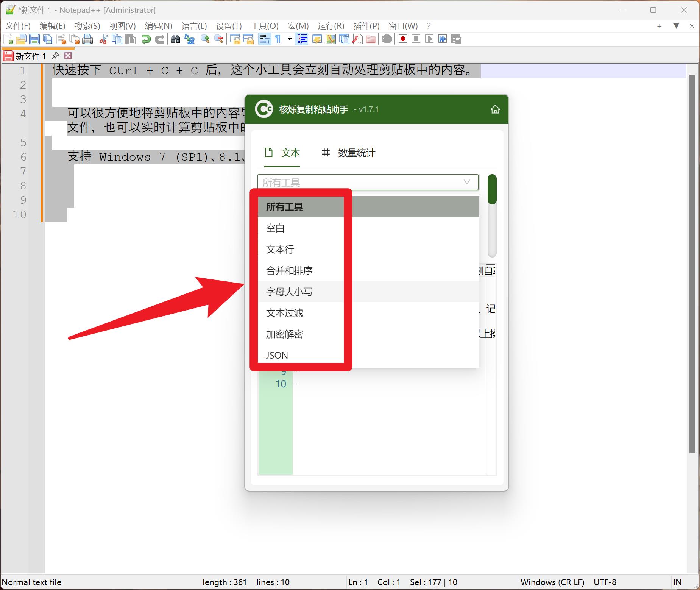Image resolution: width=700 pixels, height=590 pixels.
Task: Click the Cut scissors icon
Action: click(103, 39)
